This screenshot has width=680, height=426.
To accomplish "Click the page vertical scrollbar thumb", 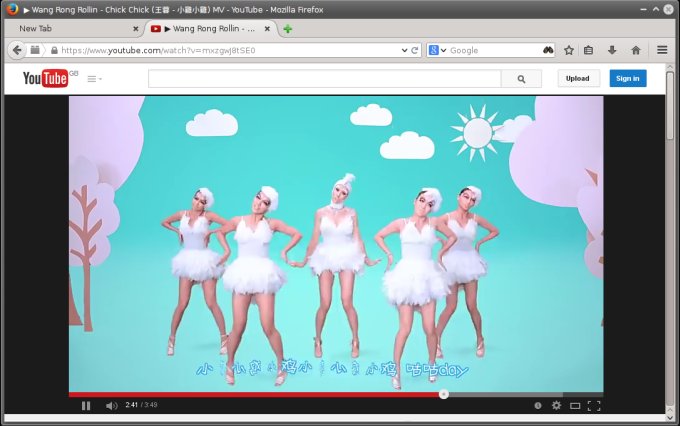I will 670,105.
